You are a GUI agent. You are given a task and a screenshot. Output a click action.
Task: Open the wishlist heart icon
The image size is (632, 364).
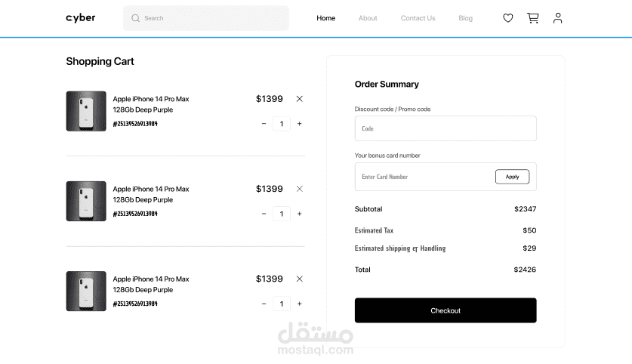508,17
